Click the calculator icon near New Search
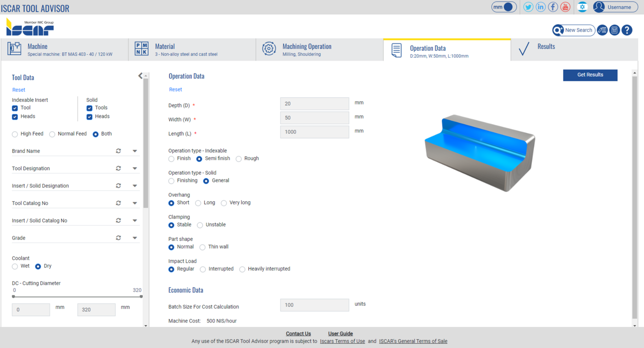This screenshot has height=348, width=644. pos(614,30)
